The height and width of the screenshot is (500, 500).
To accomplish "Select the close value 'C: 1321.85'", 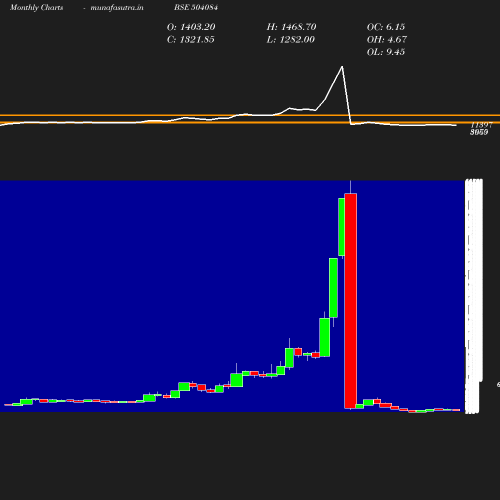I will tap(191, 40).
